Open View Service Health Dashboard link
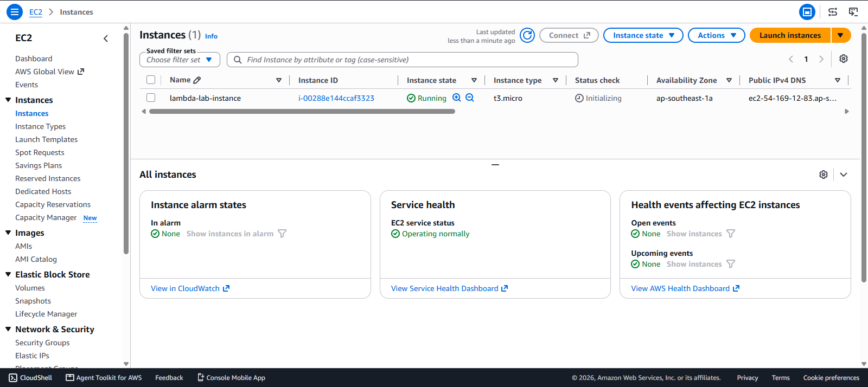The image size is (868, 387). pyautogui.click(x=449, y=288)
